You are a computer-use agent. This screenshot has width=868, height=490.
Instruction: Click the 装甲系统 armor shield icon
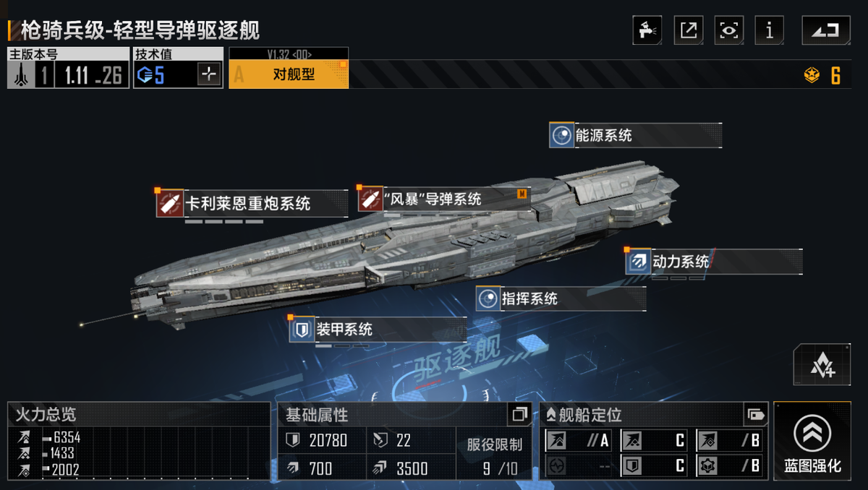click(302, 330)
